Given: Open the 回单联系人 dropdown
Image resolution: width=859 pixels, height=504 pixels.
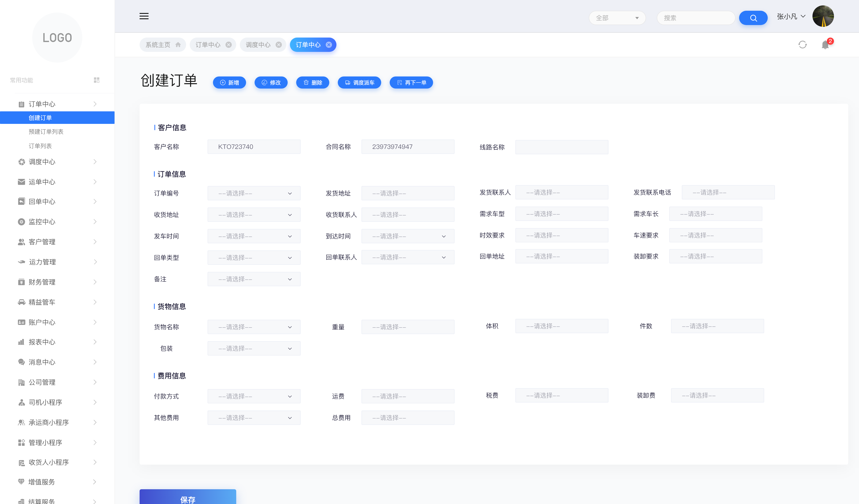Looking at the screenshot, I should pos(408,257).
